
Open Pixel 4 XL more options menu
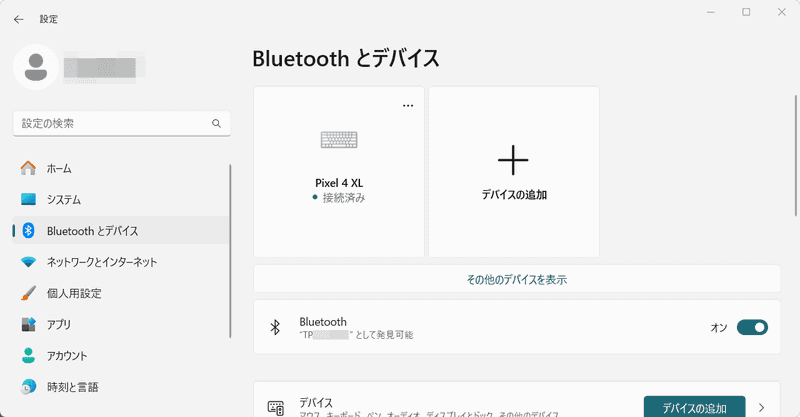point(408,106)
